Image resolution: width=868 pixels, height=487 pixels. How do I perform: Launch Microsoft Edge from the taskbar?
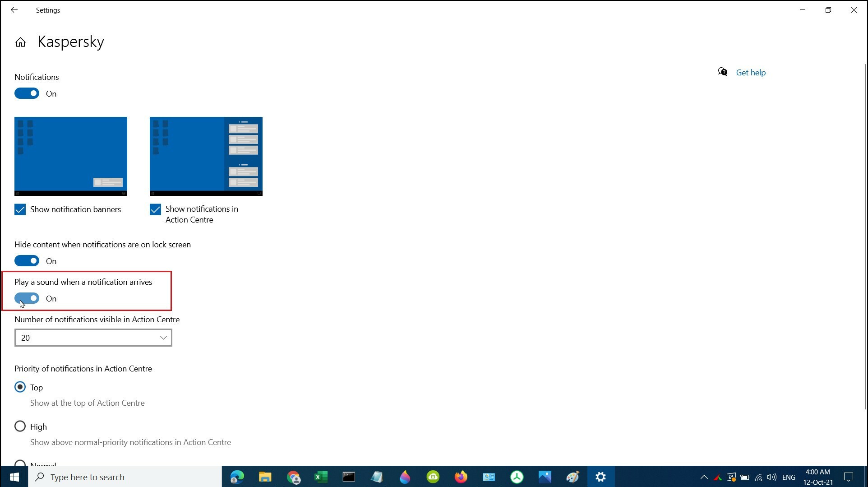click(237, 477)
